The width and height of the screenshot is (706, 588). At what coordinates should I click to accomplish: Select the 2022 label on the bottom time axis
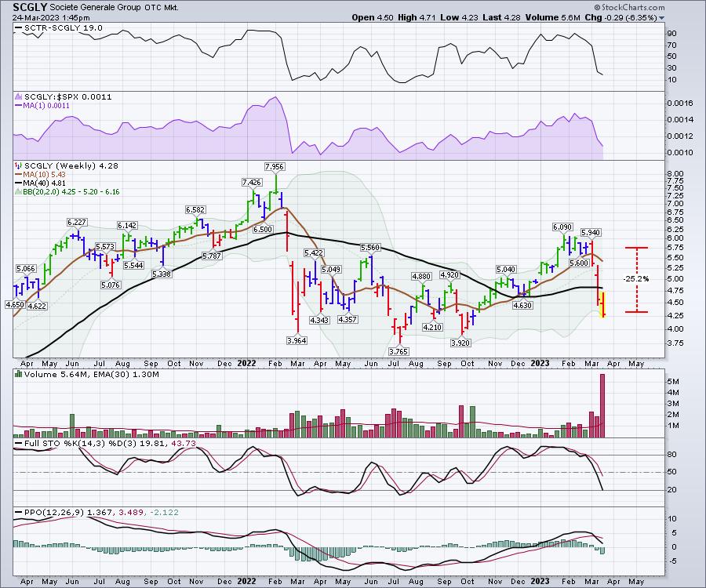pos(247,581)
